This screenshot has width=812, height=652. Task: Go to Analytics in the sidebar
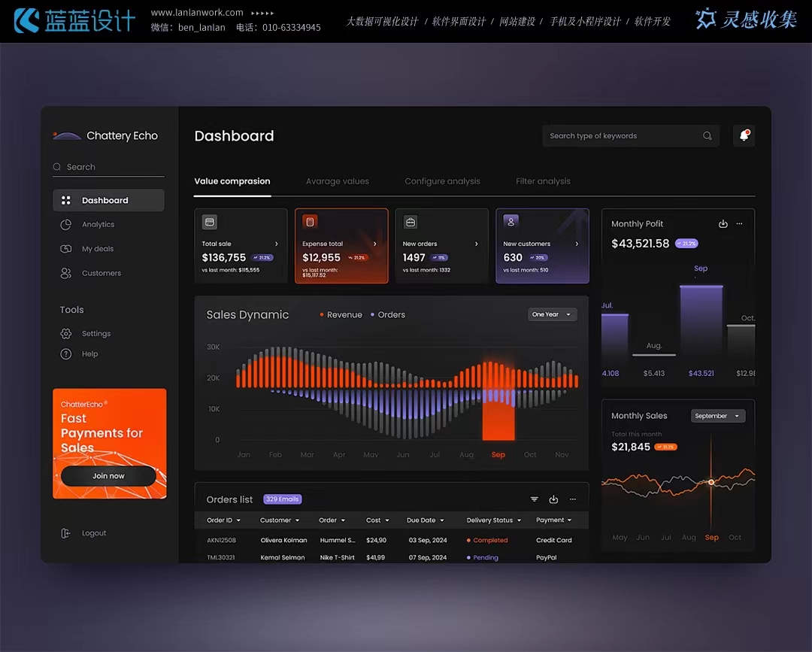98,225
